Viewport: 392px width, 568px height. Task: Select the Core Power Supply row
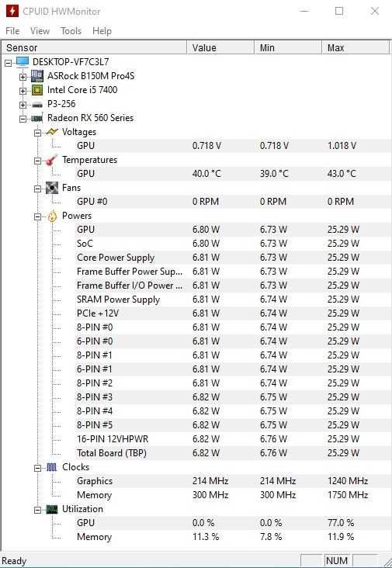point(232,258)
